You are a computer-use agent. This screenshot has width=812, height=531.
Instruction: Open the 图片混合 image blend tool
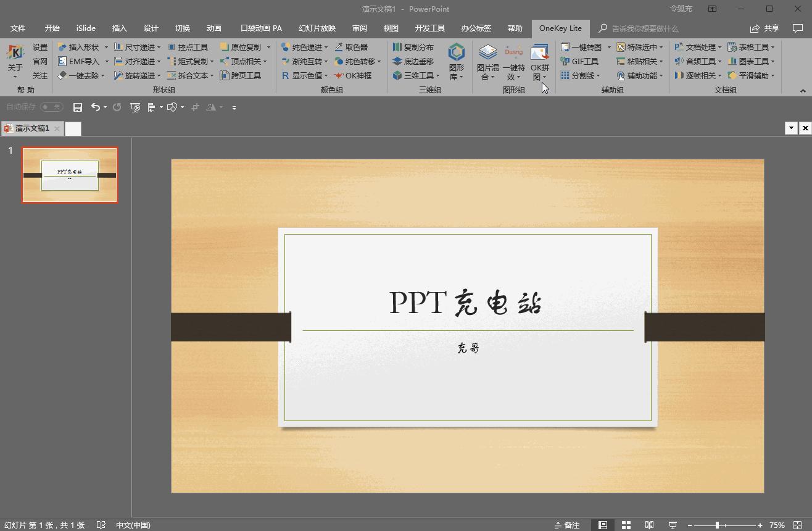point(487,61)
